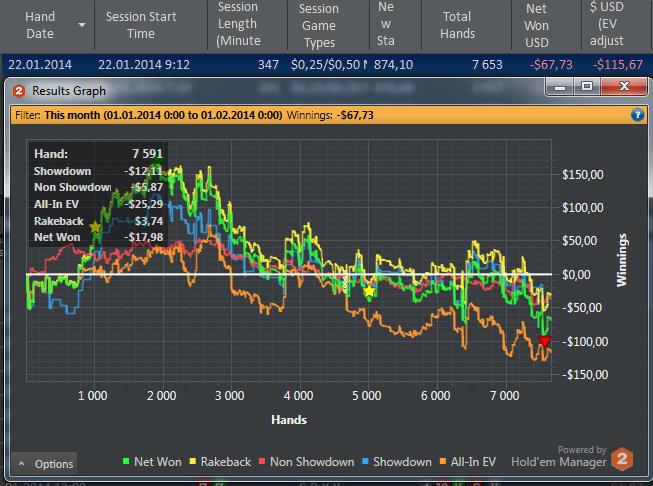
Task: Sort by Net Won USD column
Action: (536, 25)
